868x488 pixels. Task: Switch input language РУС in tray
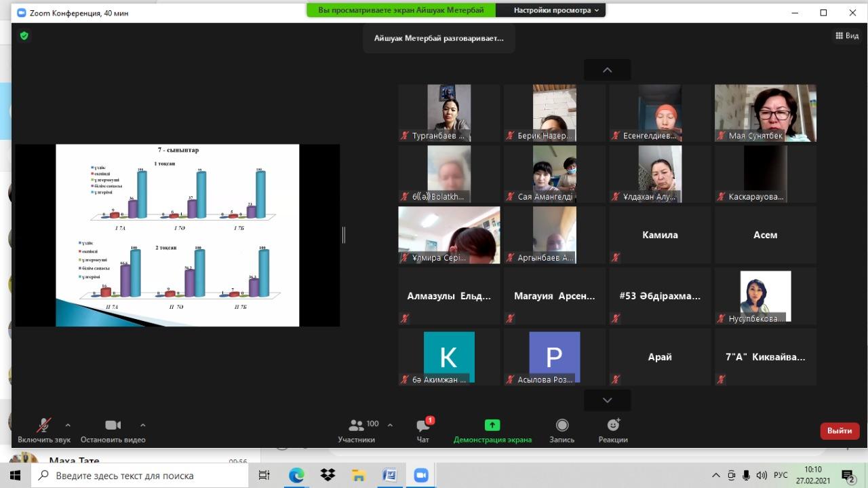point(781,475)
